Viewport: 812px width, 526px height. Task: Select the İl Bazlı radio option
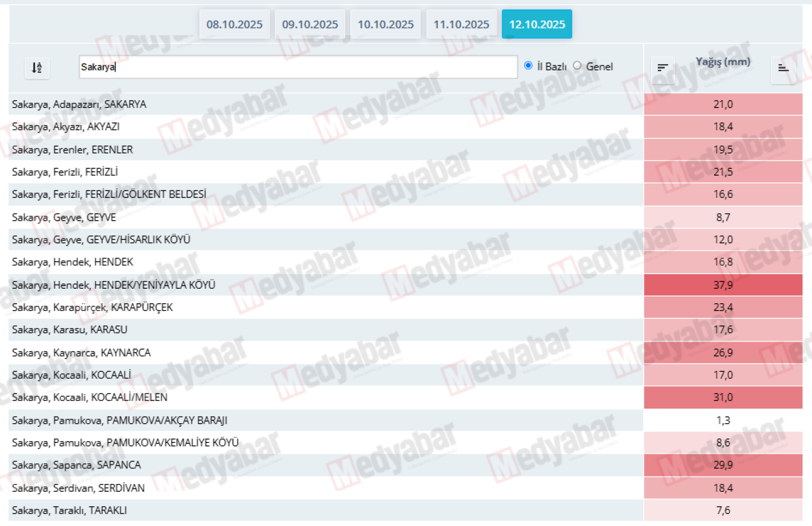[x=528, y=66]
